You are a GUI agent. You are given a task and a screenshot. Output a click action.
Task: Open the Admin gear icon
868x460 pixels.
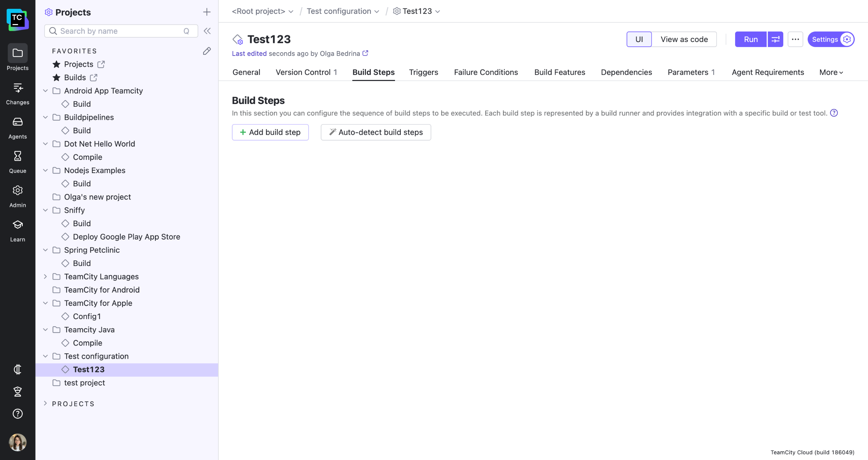pos(18,196)
